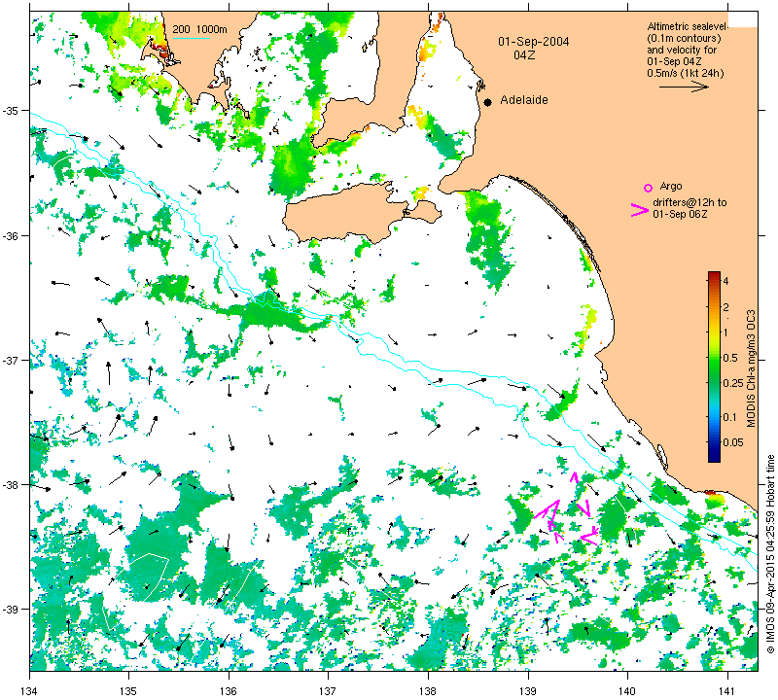Click the magenta drifters arrowhead legend symbol
This screenshot has width=778, height=700.
[640, 210]
